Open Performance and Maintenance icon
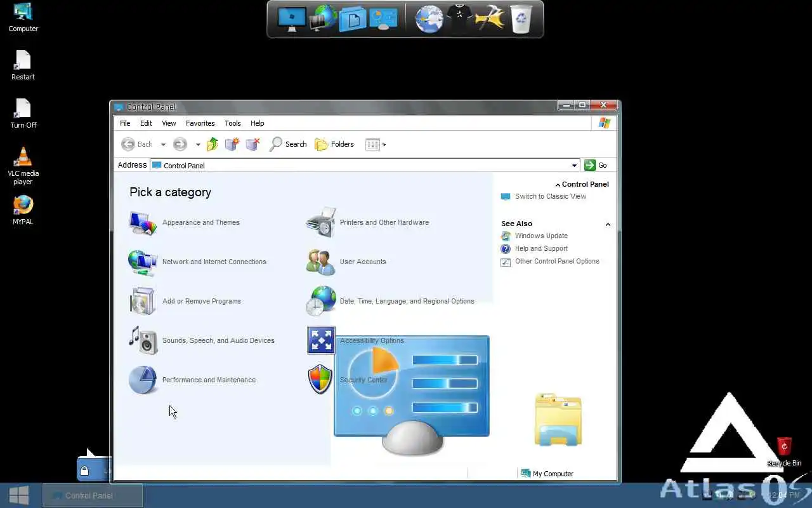The height and width of the screenshot is (508, 812). (x=143, y=380)
